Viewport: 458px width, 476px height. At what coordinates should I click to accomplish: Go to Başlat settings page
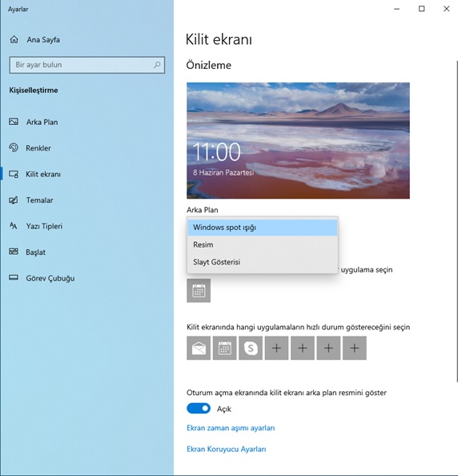tap(35, 252)
